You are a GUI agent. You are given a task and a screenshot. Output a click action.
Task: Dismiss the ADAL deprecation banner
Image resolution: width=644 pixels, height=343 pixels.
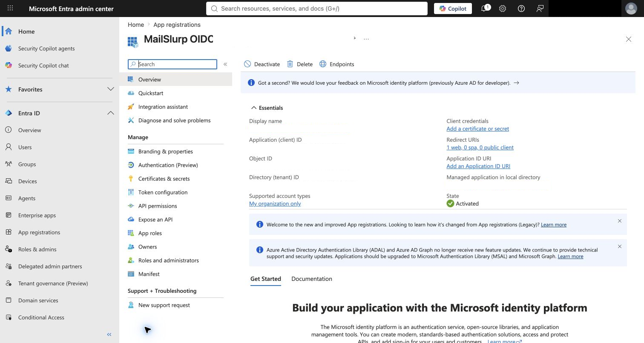[x=620, y=246]
